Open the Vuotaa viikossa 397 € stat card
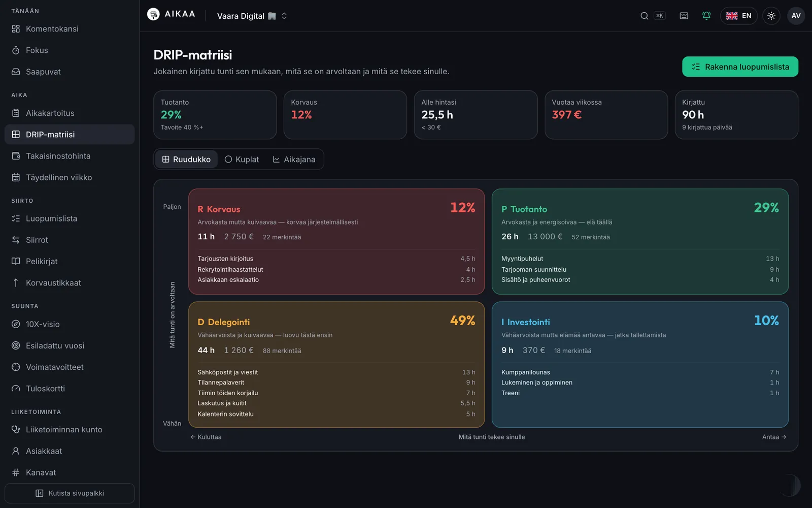This screenshot has height=508, width=812. (606, 115)
